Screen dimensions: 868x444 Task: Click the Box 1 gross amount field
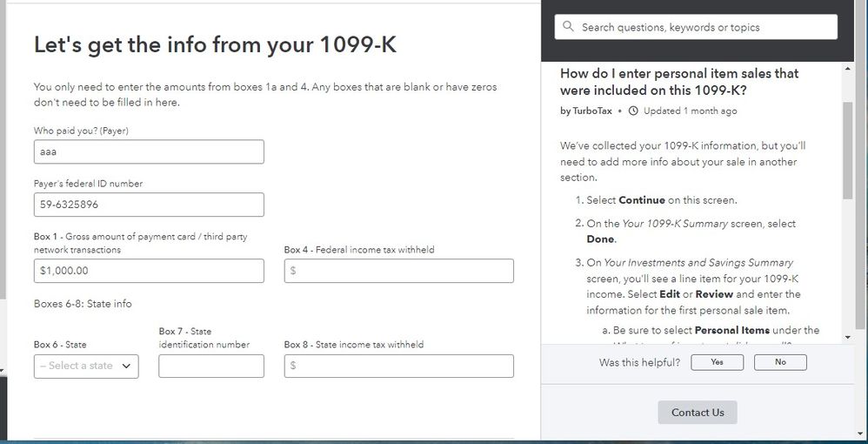pos(149,271)
